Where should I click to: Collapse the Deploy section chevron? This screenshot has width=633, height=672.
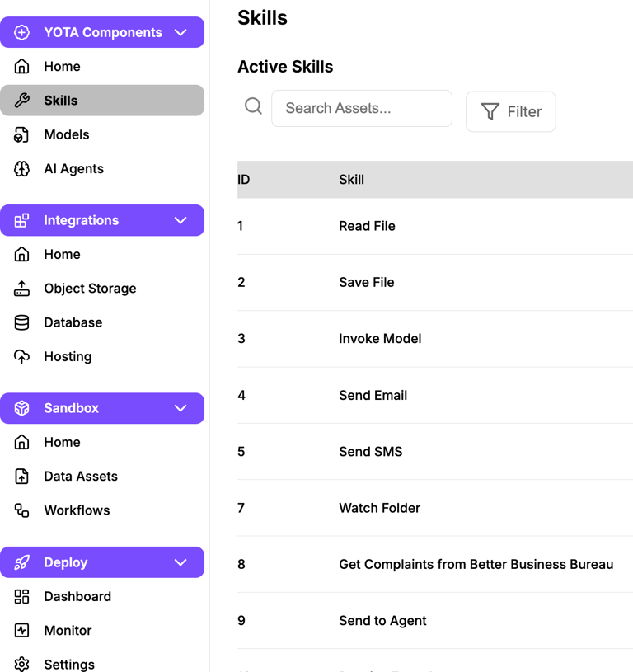[x=181, y=562]
